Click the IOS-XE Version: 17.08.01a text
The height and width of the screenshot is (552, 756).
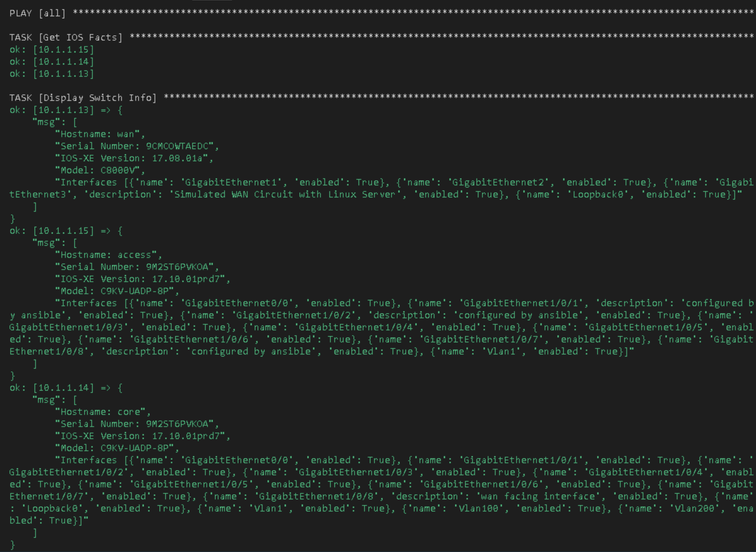(131, 158)
